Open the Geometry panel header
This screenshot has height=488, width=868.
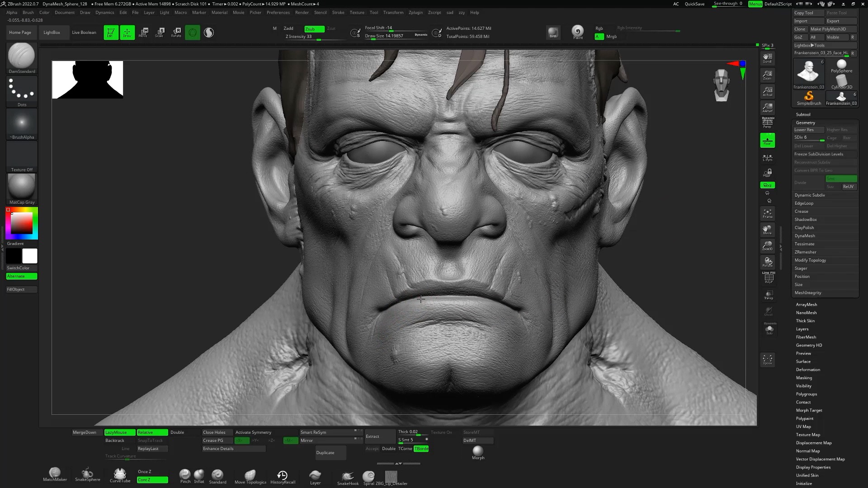805,122
